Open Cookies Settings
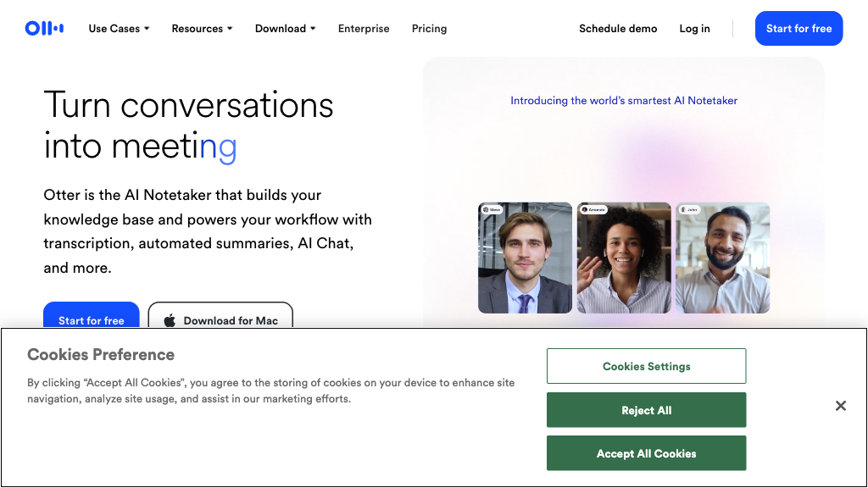Viewport: 868px width, 488px height. pyautogui.click(x=646, y=366)
